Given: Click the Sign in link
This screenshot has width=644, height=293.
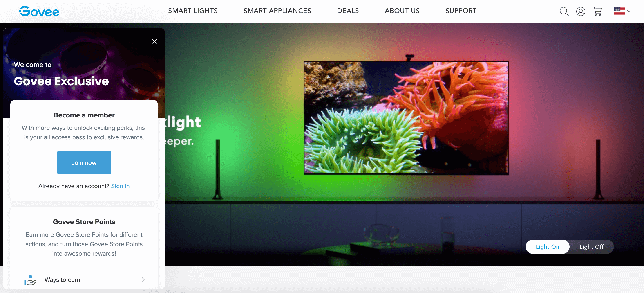Looking at the screenshot, I should coord(120,186).
